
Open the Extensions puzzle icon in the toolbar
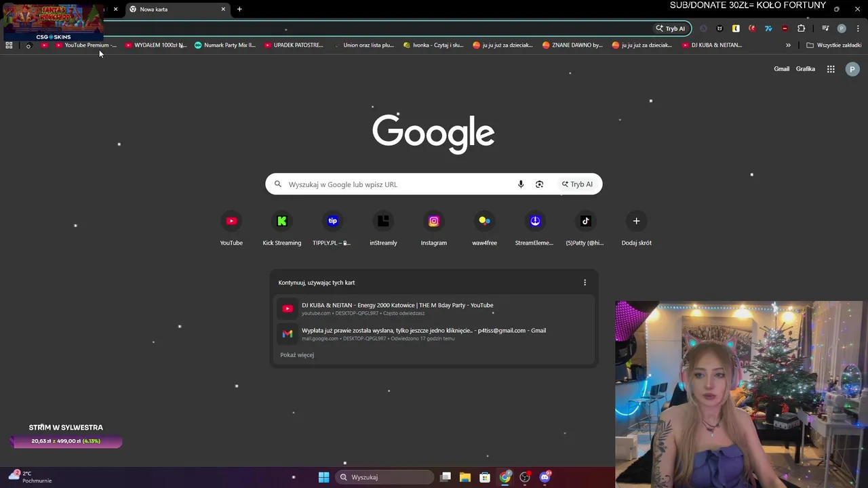click(802, 28)
